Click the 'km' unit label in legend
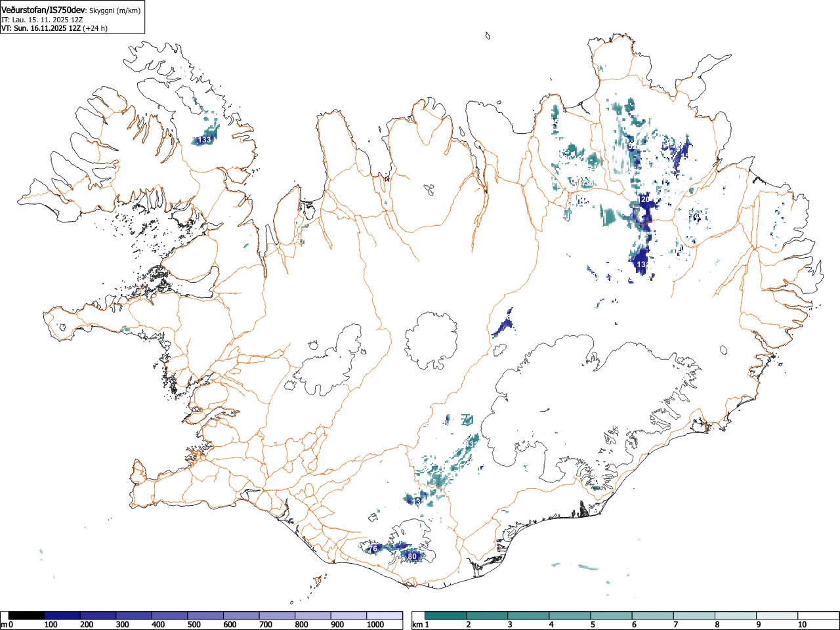This screenshot has width=840, height=630. click(417, 625)
